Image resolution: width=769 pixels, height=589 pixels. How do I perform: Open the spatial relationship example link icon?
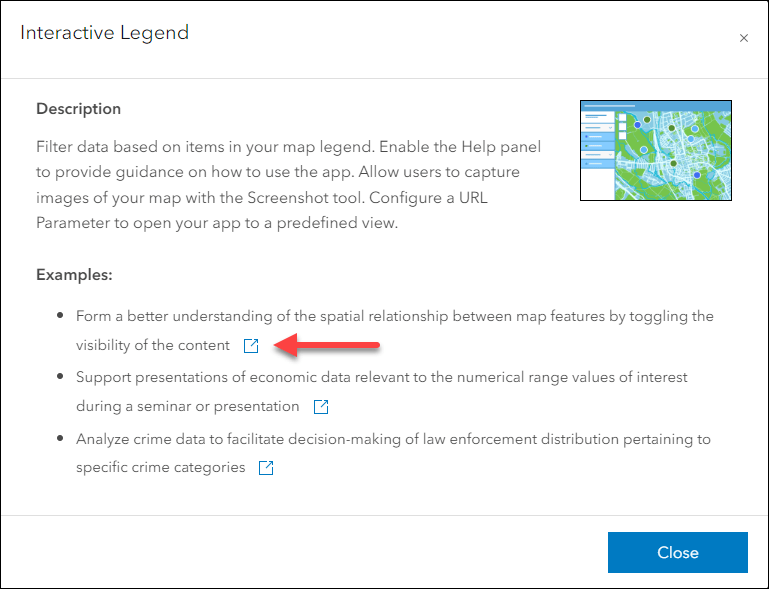[251, 346]
